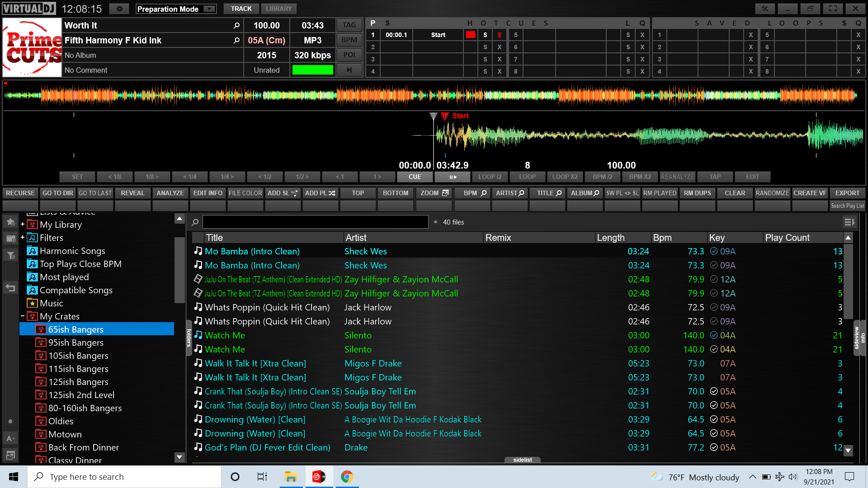Switch to the LIBRARY tab
The height and width of the screenshot is (488, 868).
tap(279, 9)
